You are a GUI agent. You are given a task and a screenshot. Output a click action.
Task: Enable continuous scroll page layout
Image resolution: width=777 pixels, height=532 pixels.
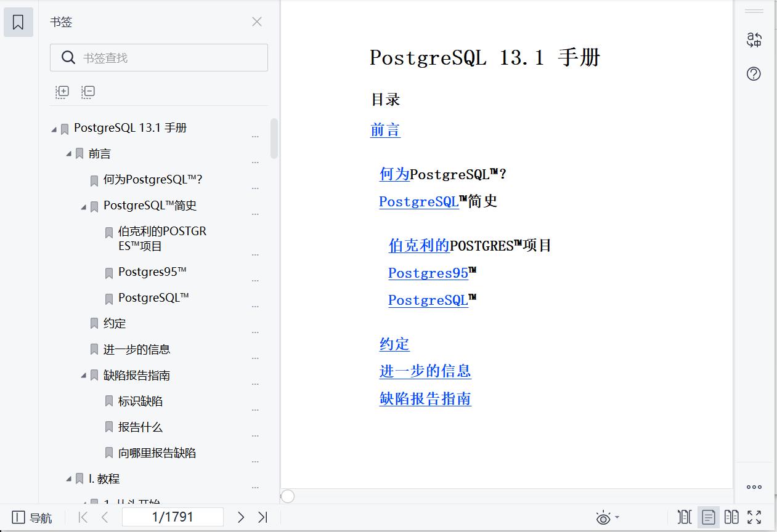click(685, 517)
